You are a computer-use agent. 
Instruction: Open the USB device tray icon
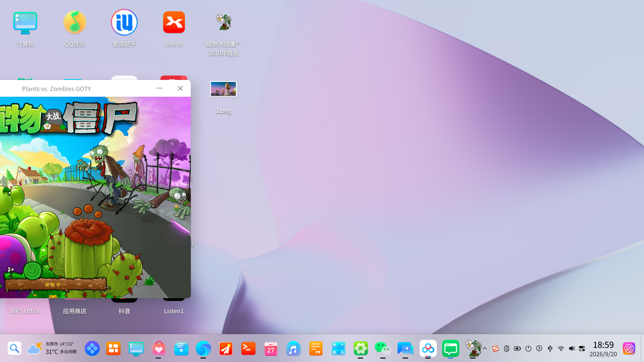550,349
